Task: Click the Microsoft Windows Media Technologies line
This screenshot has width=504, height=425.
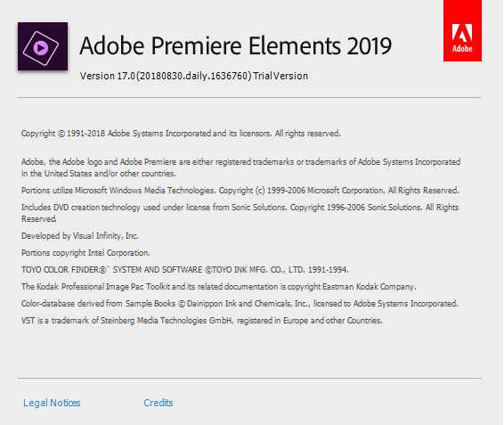Action: [240, 191]
